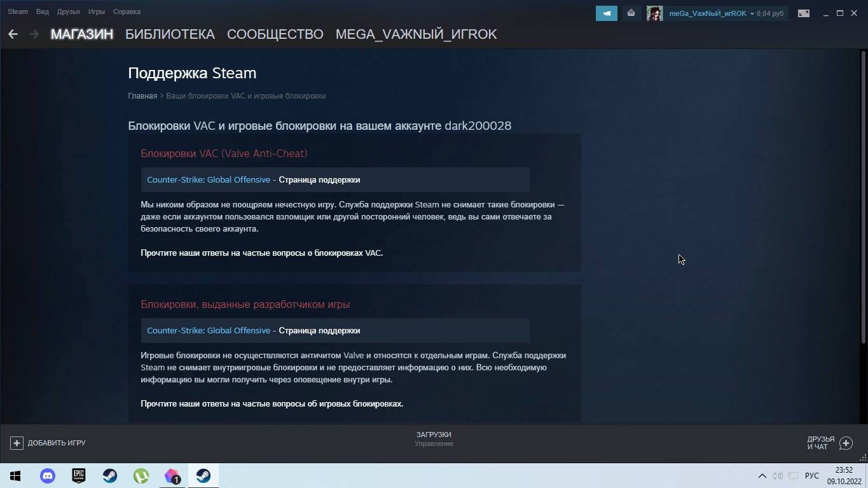Screen dimensions: 868x488
Task: Open the Справка menu
Action: coord(127,11)
